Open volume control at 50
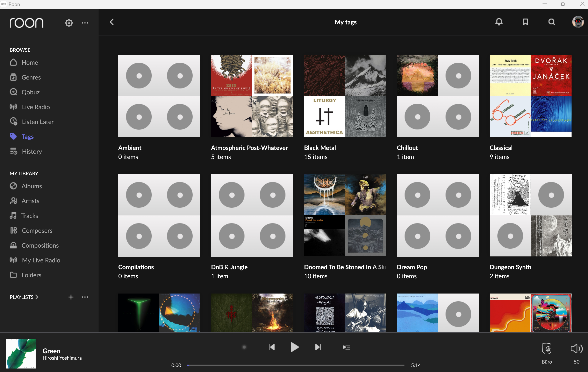Viewport: 588px width, 372px height. (576, 353)
